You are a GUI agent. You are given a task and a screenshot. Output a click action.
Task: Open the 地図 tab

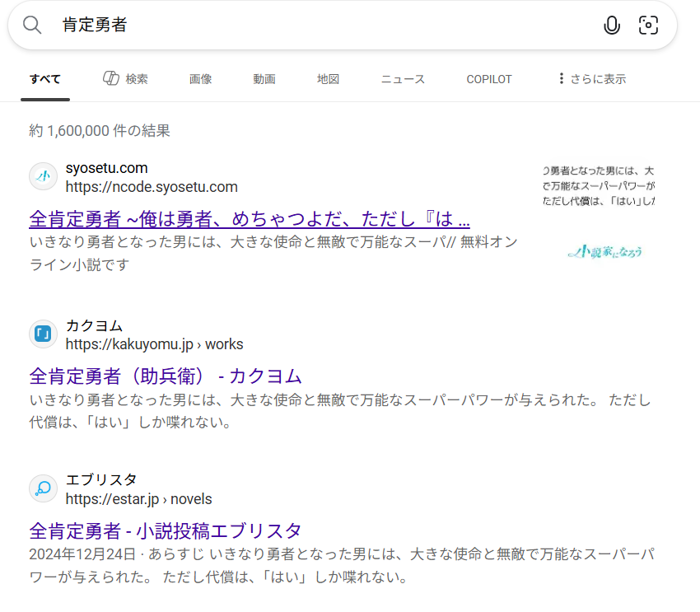pyautogui.click(x=329, y=79)
